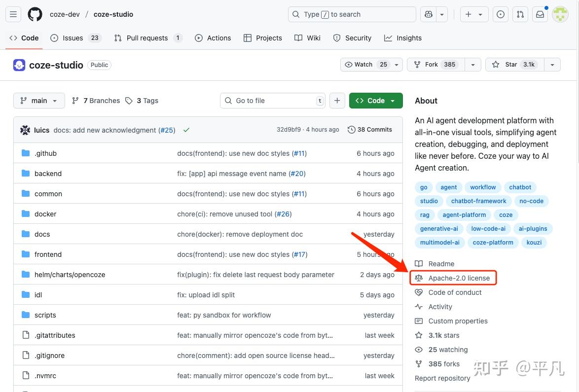This screenshot has width=579, height=392.
Task: Open the docker folder
Action: coord(45,214)
